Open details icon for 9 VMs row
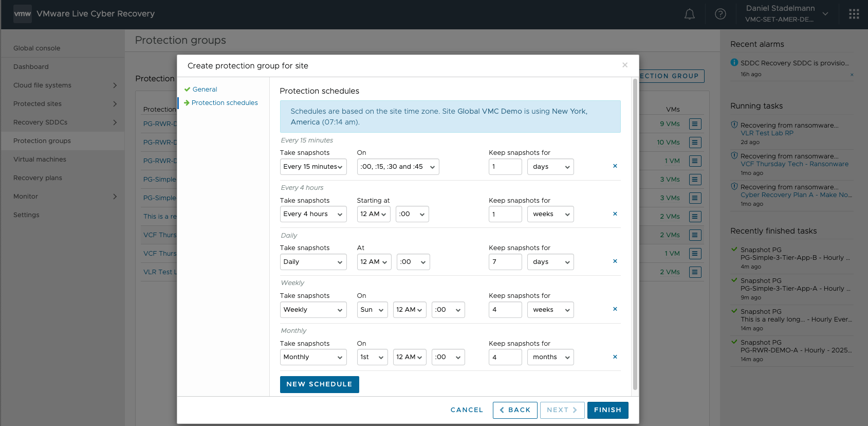Screen dimensions: 868x426 click(695, 124)
